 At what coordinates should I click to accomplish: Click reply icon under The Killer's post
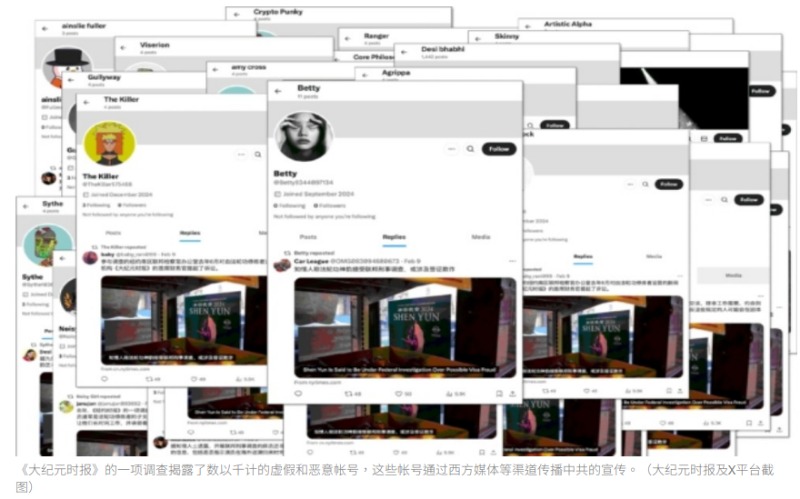105,379
